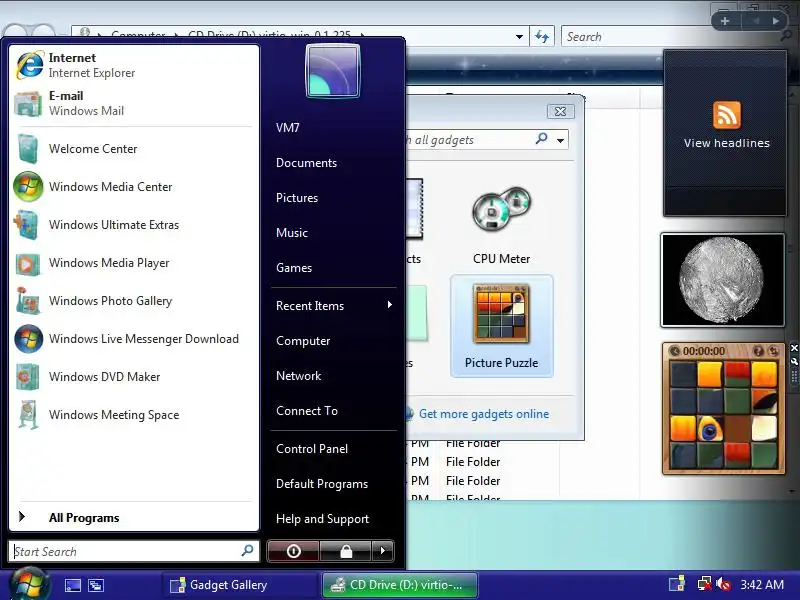Close the Gadget Gallery window
800x600 pixels.
[x=560, y=111]
